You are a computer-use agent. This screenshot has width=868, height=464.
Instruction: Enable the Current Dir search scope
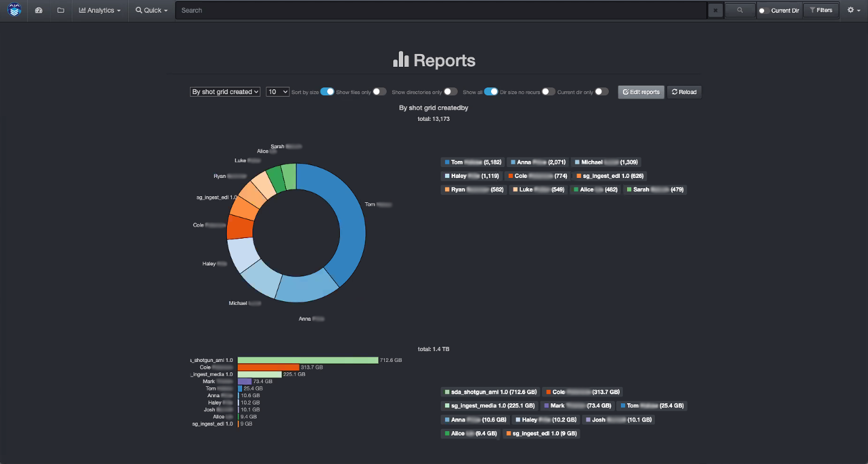(x=764, y=10)
